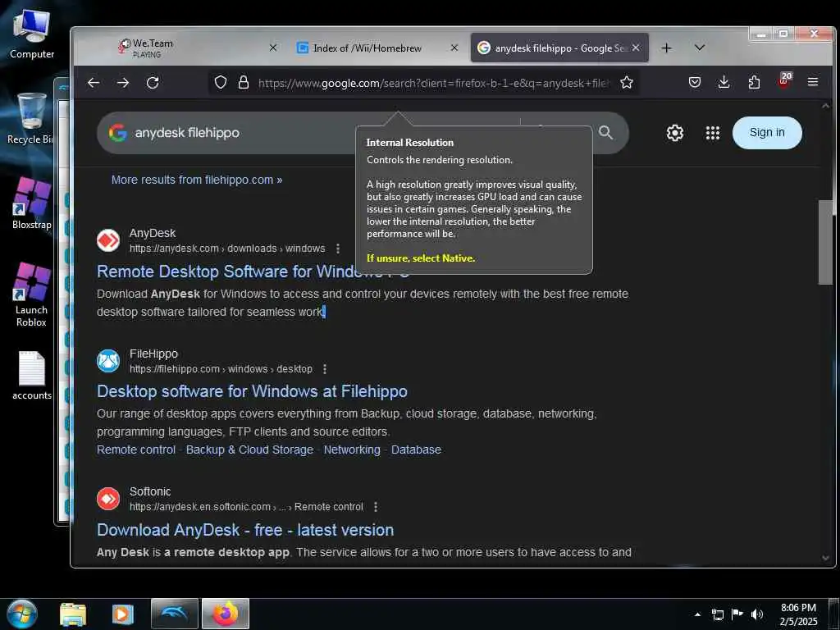Close the Index of /Wii/Homebrew tab

[x=454, y=48]
